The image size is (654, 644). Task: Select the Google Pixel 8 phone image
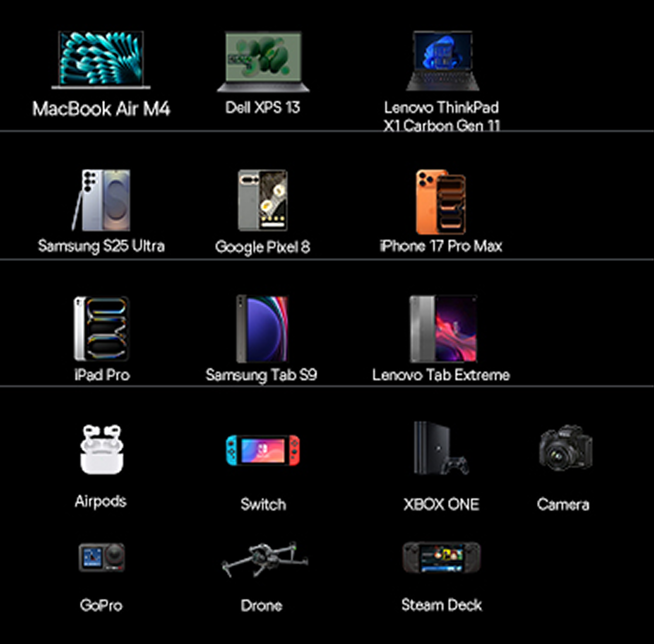click(262, 200)
